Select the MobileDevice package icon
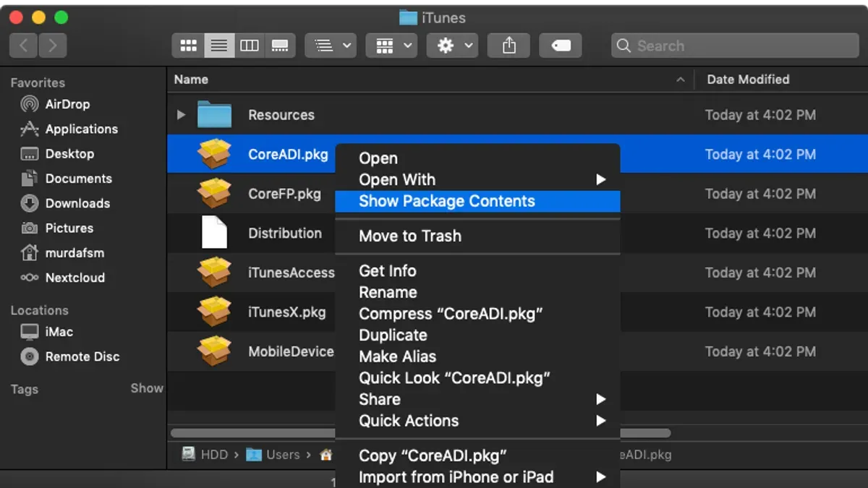The width and height of the screenshot is (868, 488). click(214, 351)
